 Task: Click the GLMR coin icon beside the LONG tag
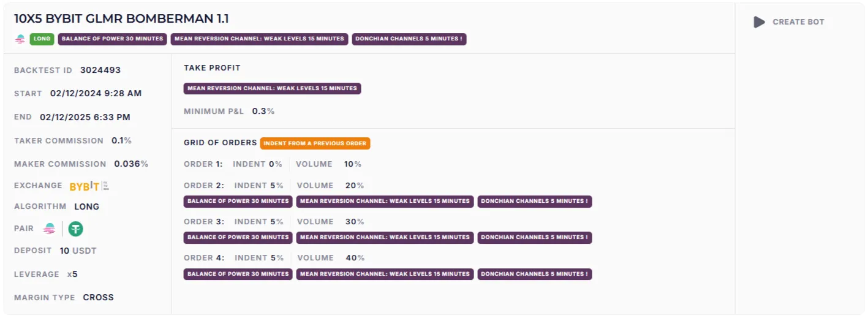(20, 39)
